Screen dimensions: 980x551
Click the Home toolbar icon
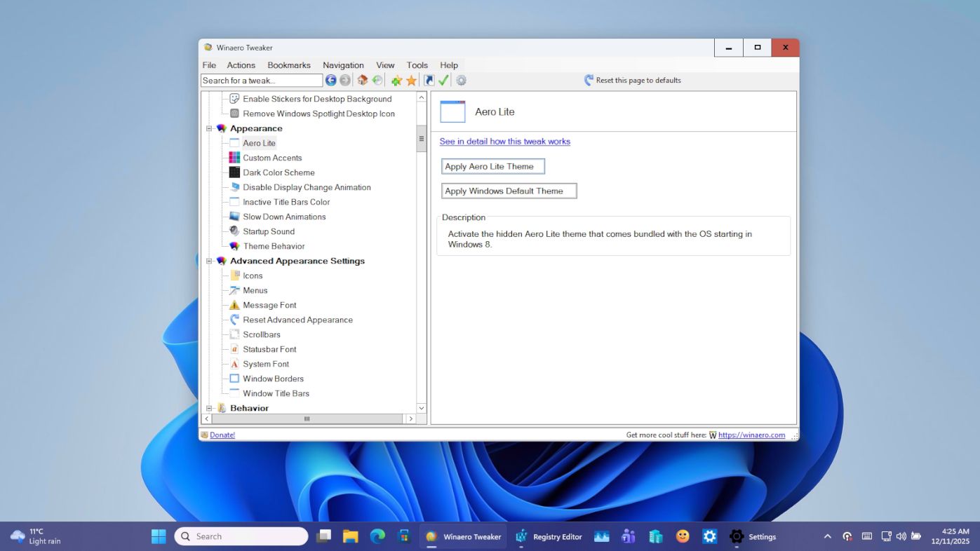pyautogui.click(x=363, y=80)
